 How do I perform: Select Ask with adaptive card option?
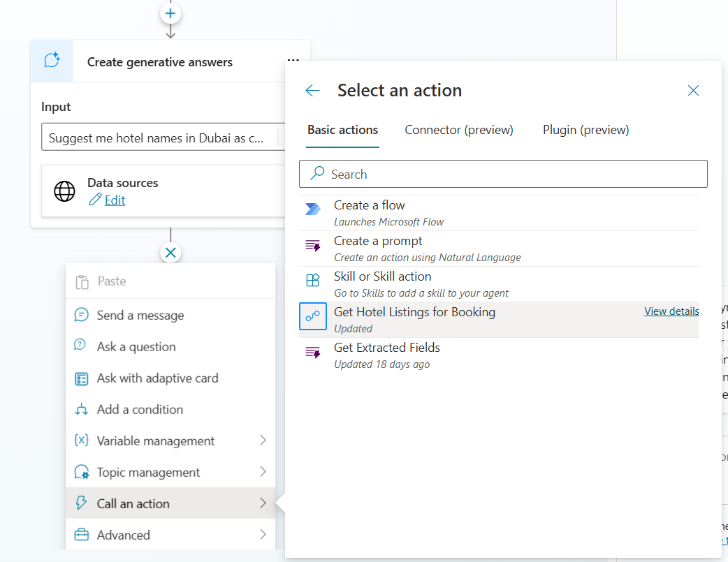(x=157, y=378)
